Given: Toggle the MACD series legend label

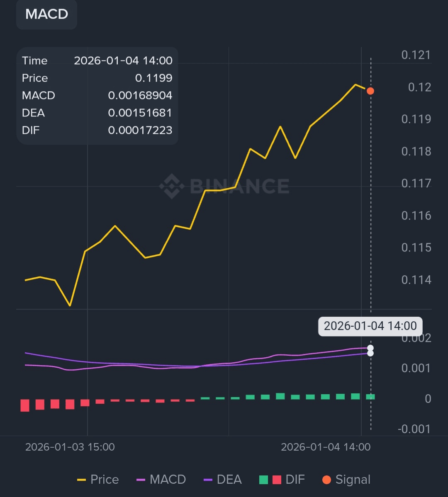Looking at the screenshot, I should 168,480.
